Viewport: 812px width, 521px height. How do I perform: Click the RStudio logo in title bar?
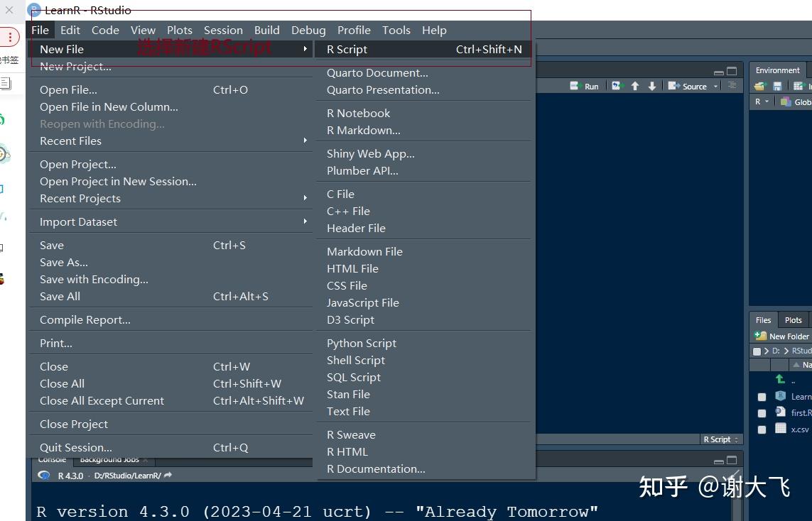pos(34,10)
